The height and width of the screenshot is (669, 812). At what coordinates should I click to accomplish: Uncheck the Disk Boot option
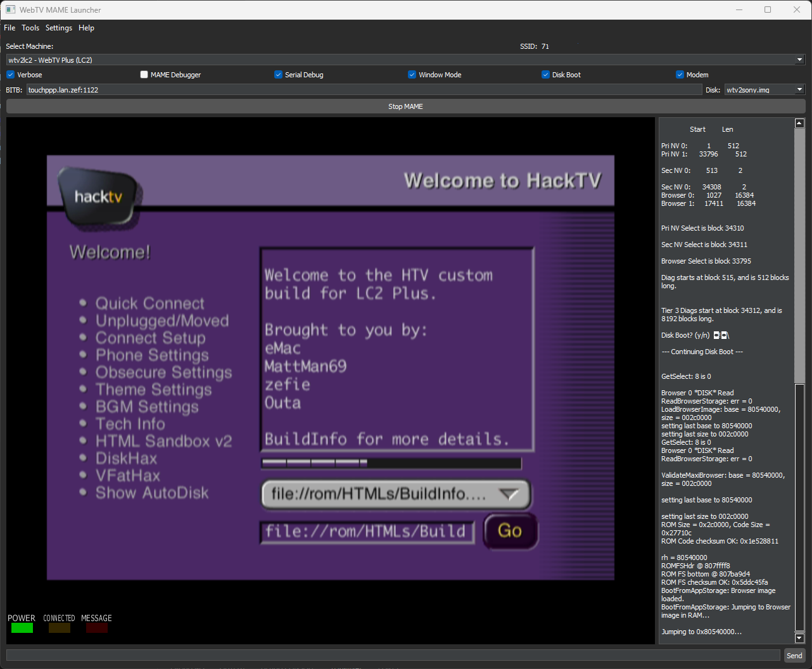click(545, 75)
